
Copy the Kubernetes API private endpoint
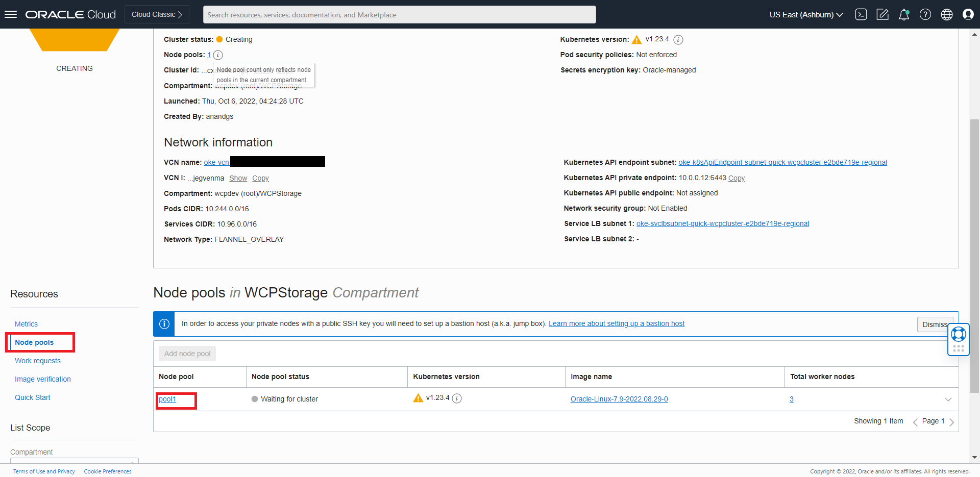pos(737,178)
